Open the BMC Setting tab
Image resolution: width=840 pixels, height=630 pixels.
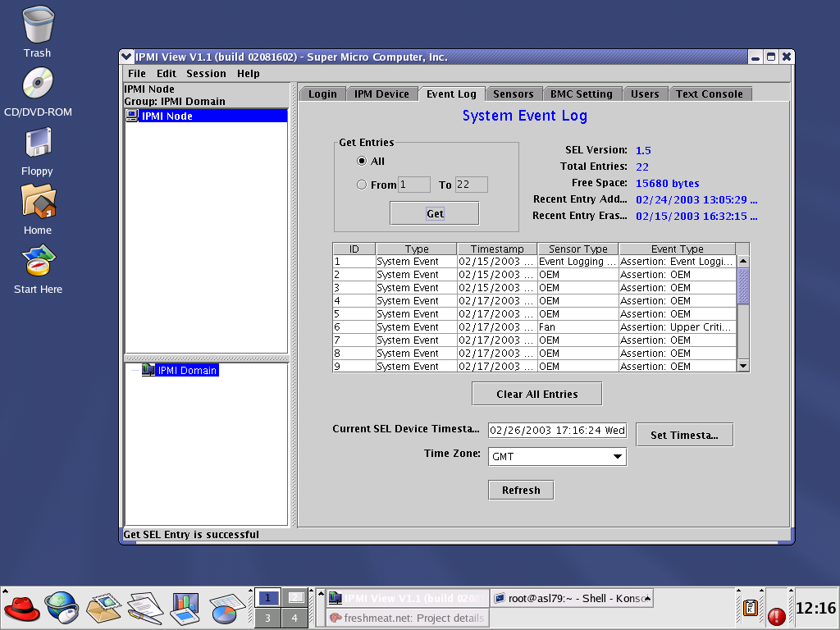coord(582,94)
